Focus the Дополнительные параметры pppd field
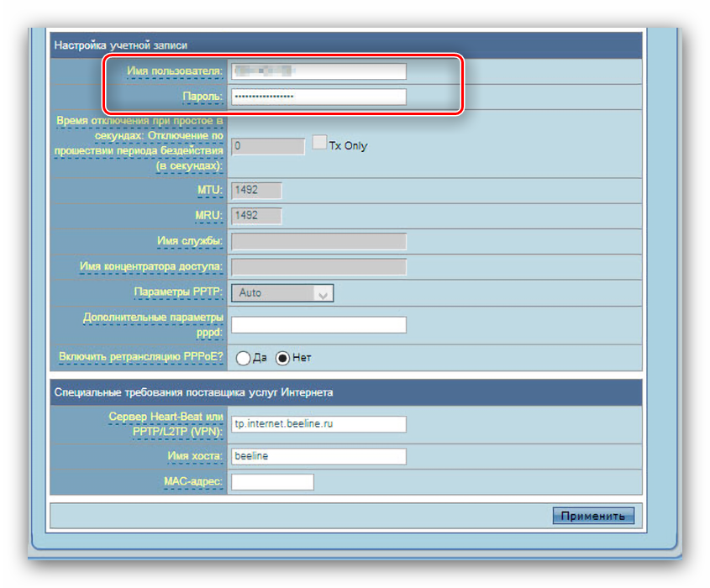 coord(318,325)
